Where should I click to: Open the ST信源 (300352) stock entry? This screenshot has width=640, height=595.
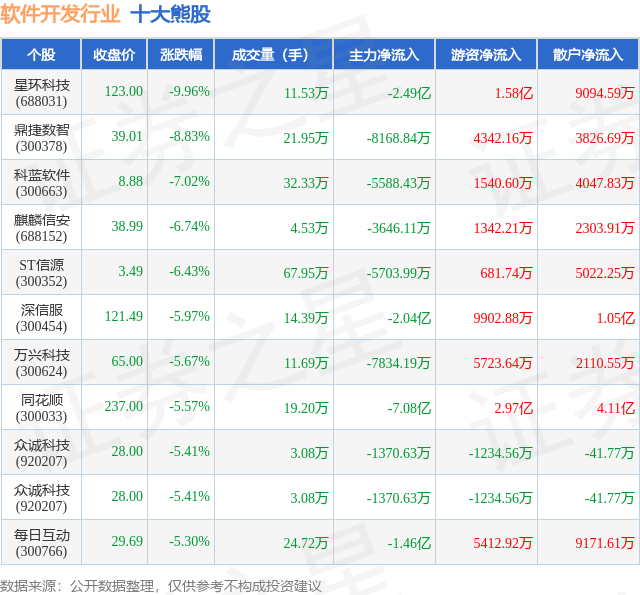click(x=42, y=273)
